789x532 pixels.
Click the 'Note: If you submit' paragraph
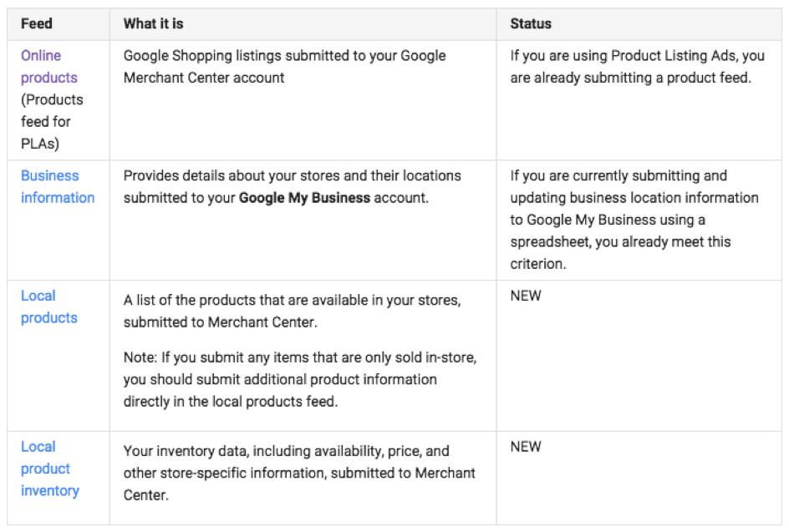click(300, 379)
